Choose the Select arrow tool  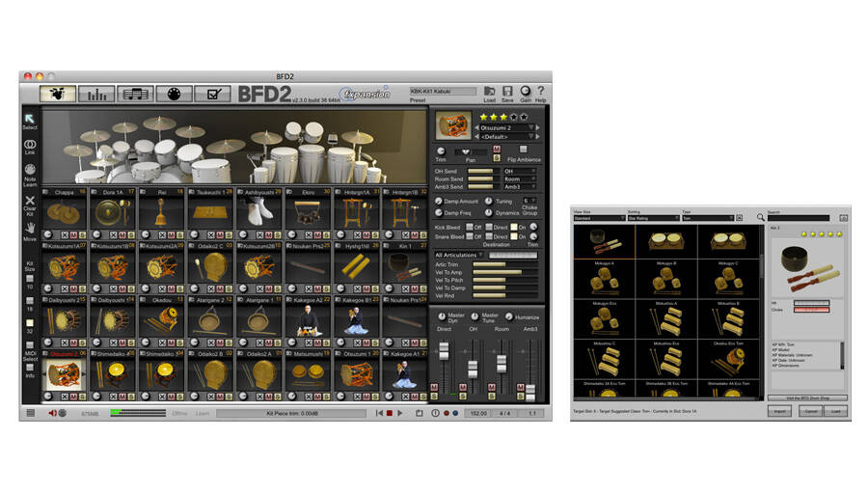pyautogui.click(x=30, y=119)
